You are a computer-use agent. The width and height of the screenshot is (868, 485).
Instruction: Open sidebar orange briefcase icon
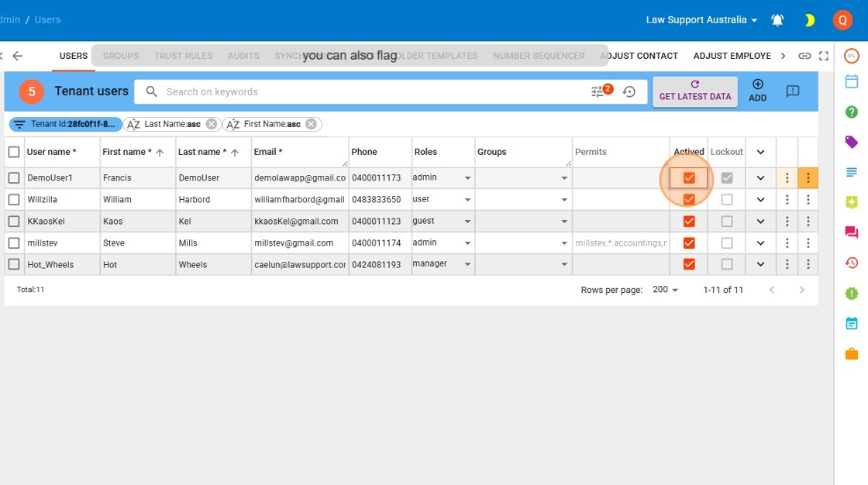pyautogui.click(x=852, y=353)
